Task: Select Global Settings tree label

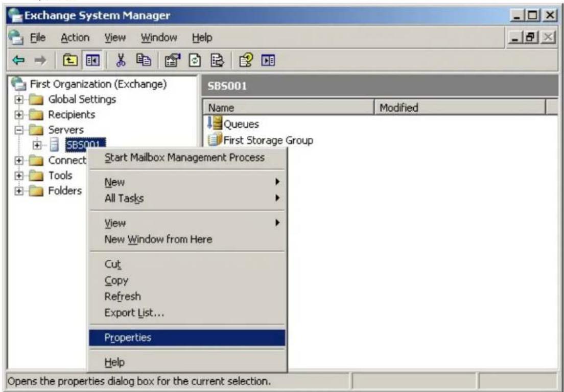Action: pyautogui.click(x=82, y=99)
